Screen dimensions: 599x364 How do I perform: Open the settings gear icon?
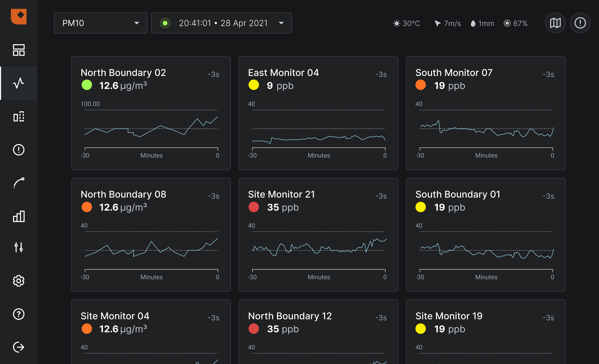19,281
